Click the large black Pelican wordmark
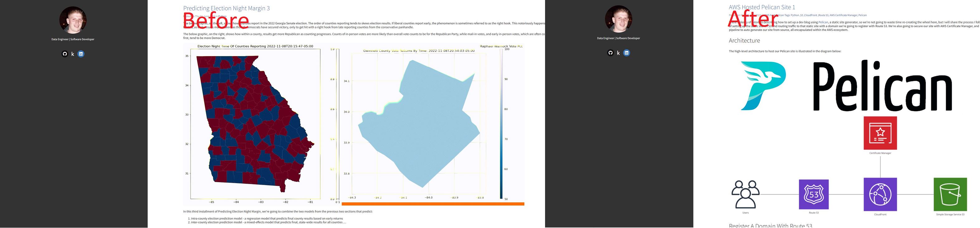980x228 pixels. point(882,86)
